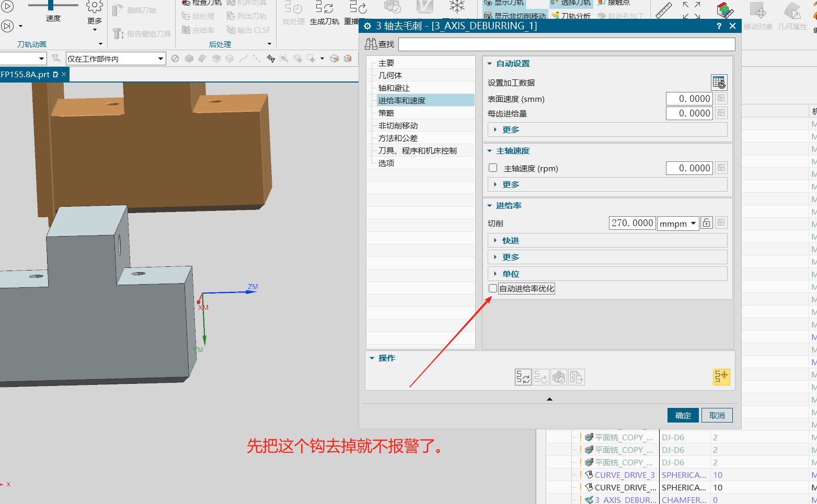
Task: Click the 每齿进给量 input field
Action: click(x=689, y=113)
